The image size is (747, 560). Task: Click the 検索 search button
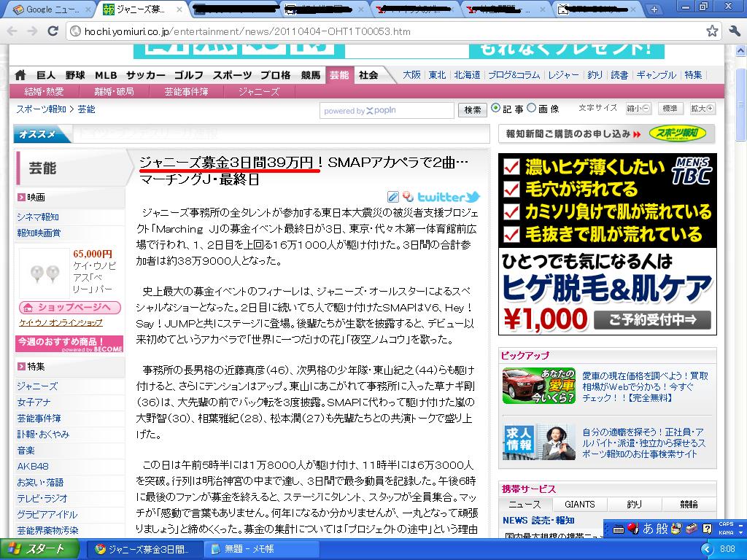(473, 110)
